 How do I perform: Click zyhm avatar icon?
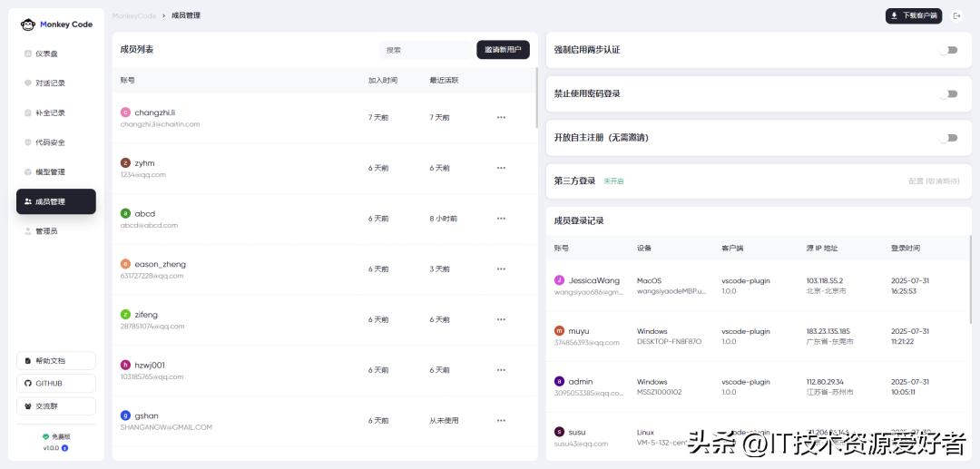125,163
